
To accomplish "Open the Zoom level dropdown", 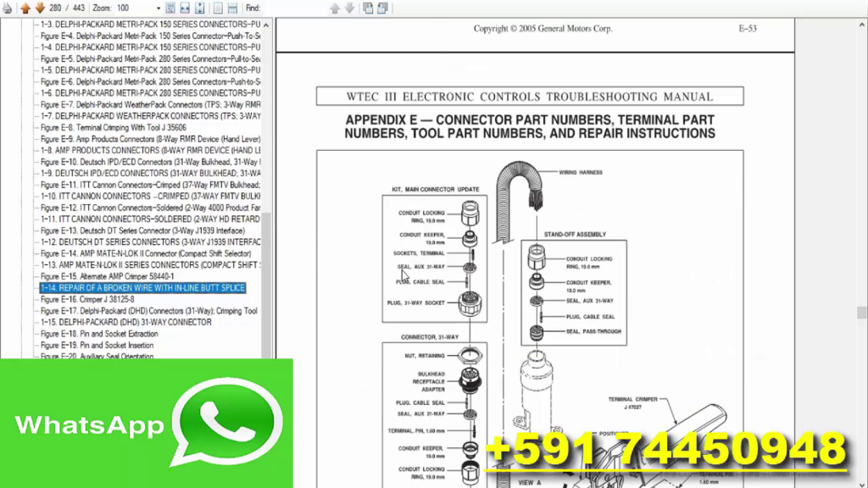I will tap(159, 8).
